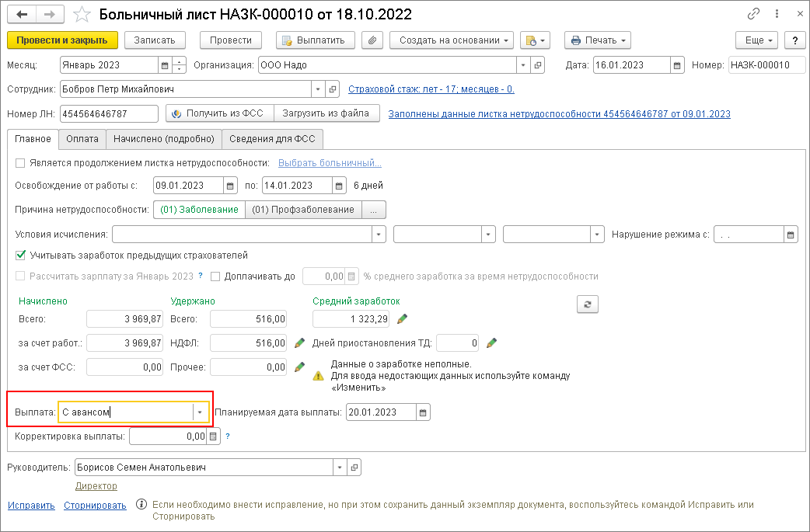
Task: Click the refresh recalculation button
Action: point(588,304)
